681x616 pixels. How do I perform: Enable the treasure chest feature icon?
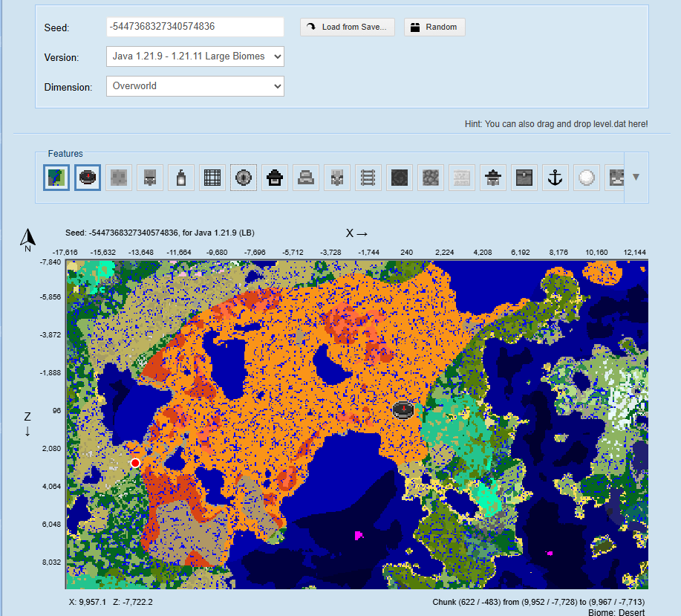point(524,178)
